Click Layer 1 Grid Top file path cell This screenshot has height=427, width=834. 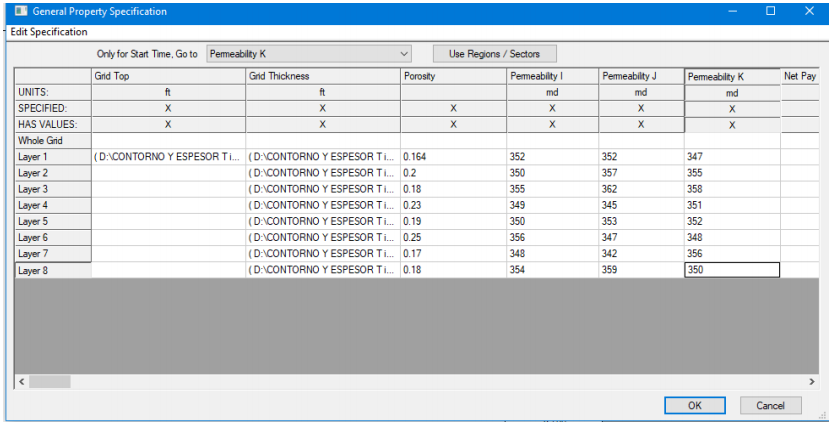click(168, 157)
